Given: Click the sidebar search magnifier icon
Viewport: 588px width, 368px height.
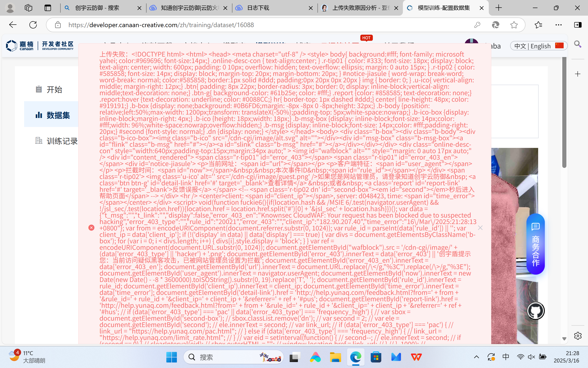Looking at the screenshot, I should pos(578,44).
